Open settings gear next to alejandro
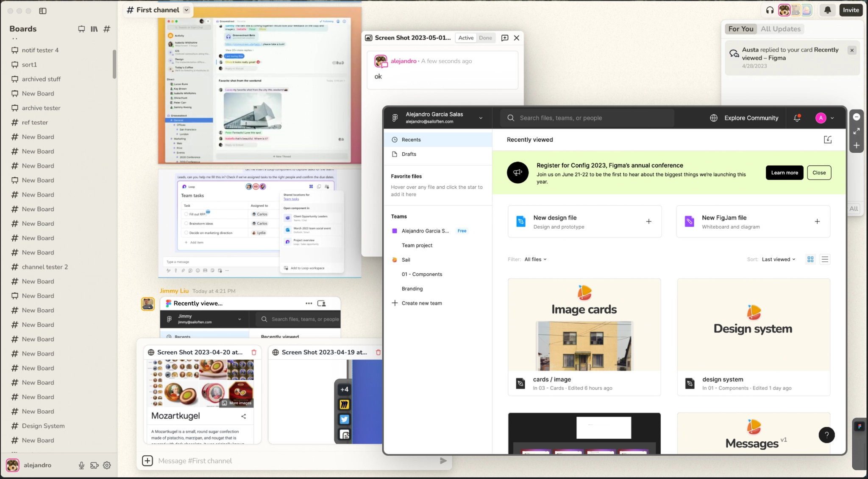868x479 pixels. (106, 465)
